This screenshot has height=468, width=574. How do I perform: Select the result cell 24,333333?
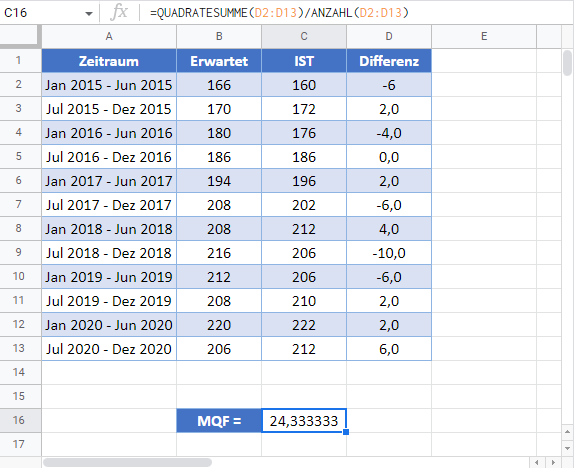(304, 420)
